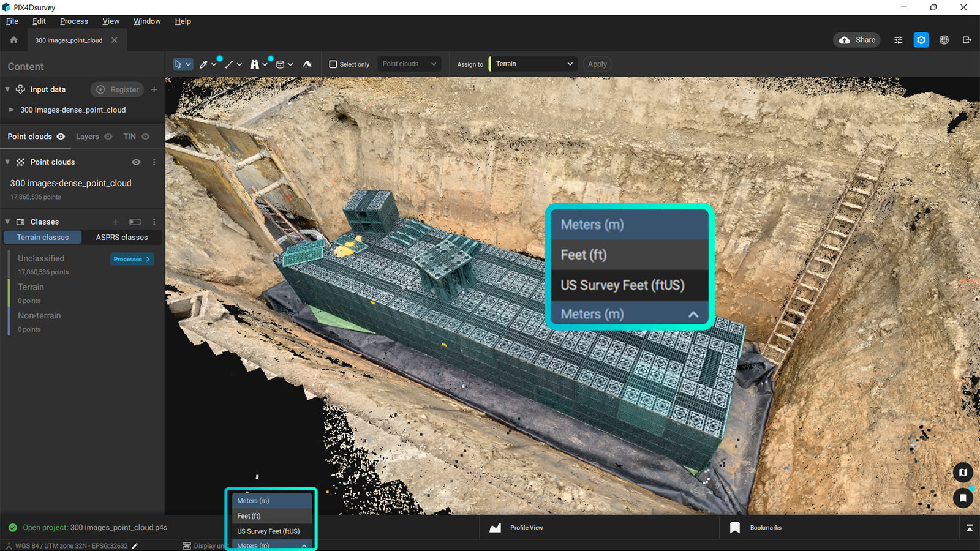Select the Arrow selection tool
The height and width of the screenshot is (551, 980).
point(178,64)
